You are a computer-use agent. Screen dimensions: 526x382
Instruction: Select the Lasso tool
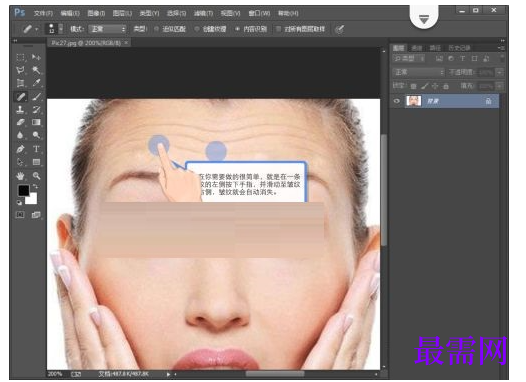20,70
